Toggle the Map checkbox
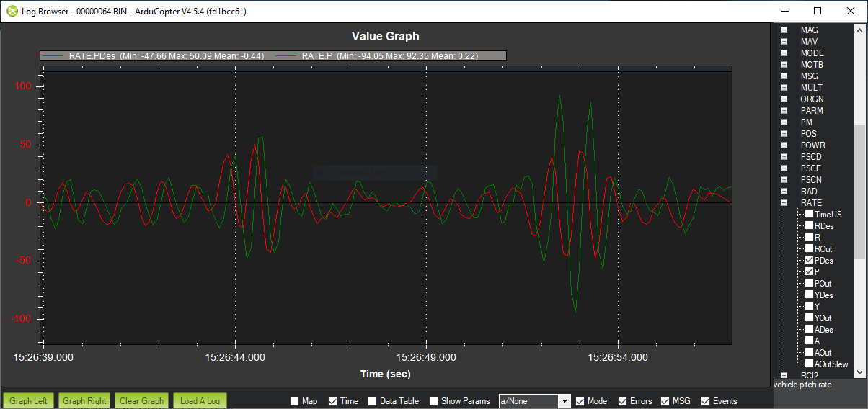Image resolution: width=868 pixels, height=409 pixels. click(294, 401)
